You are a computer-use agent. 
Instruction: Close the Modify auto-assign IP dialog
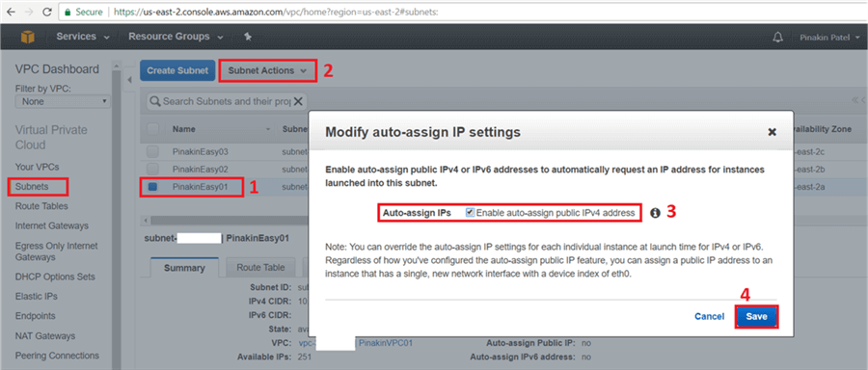(773, 132)
